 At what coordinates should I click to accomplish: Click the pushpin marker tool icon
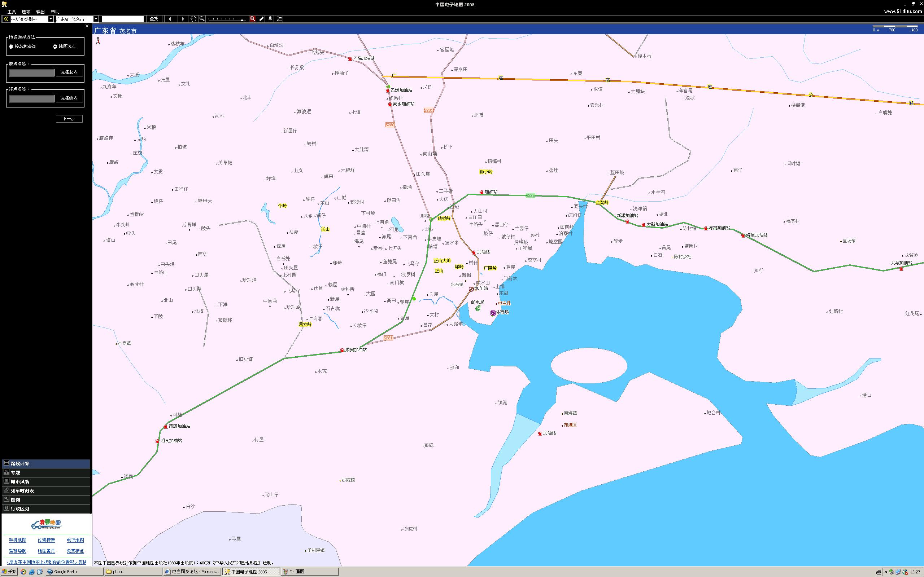tap(270, 19)
